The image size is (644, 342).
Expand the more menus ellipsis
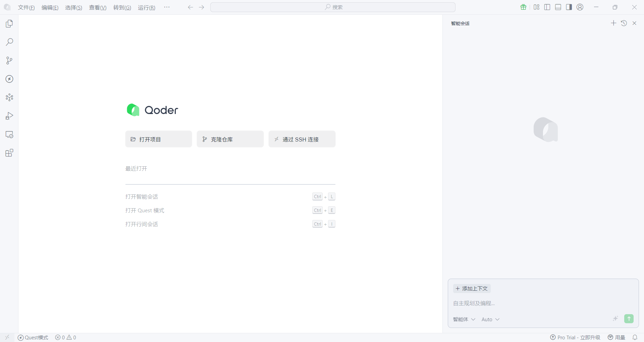point(167,7)
